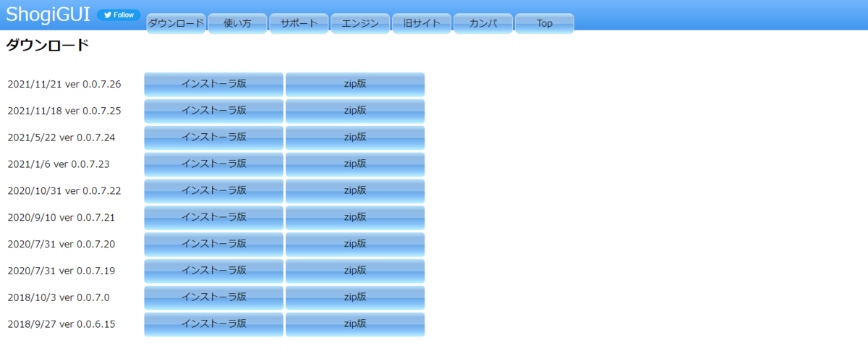Download インストーラ版 for ver 0.0.7.24

pyautogui.click(x=213, y=137)
